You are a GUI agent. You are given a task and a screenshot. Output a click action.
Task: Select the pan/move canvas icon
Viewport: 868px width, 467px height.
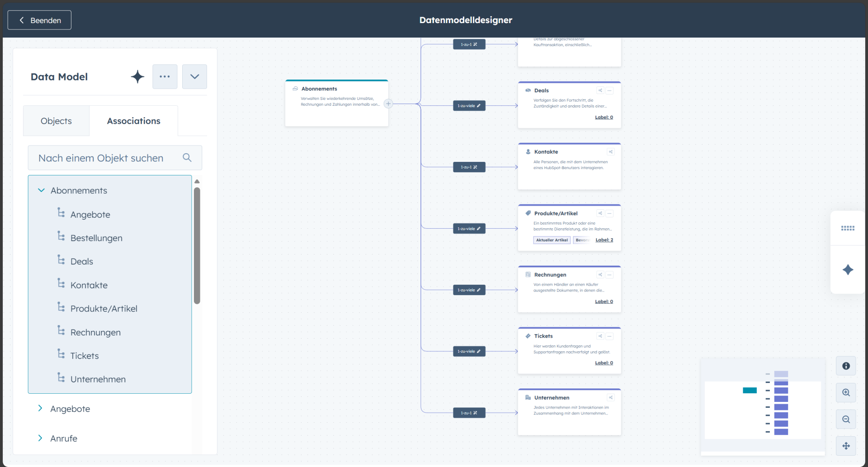846,446
